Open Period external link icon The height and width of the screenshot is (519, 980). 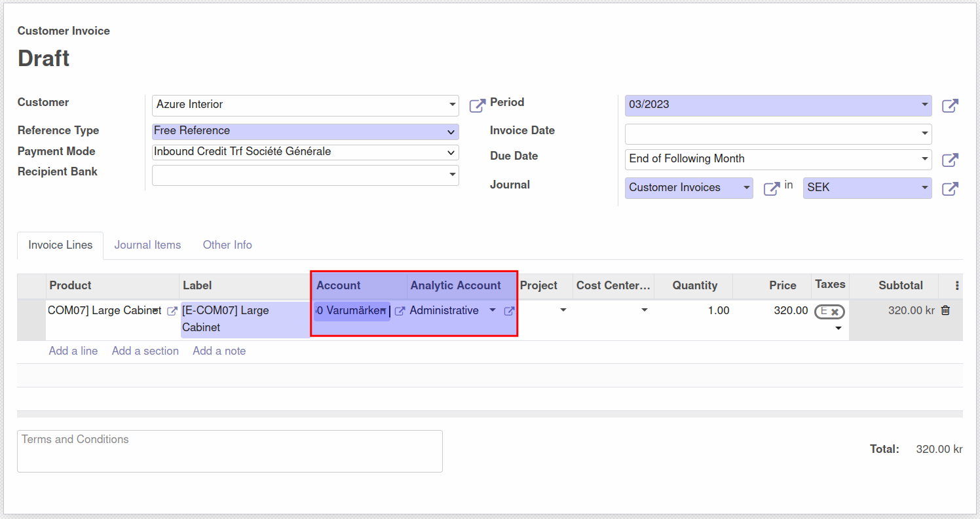[x=950, y=105]
